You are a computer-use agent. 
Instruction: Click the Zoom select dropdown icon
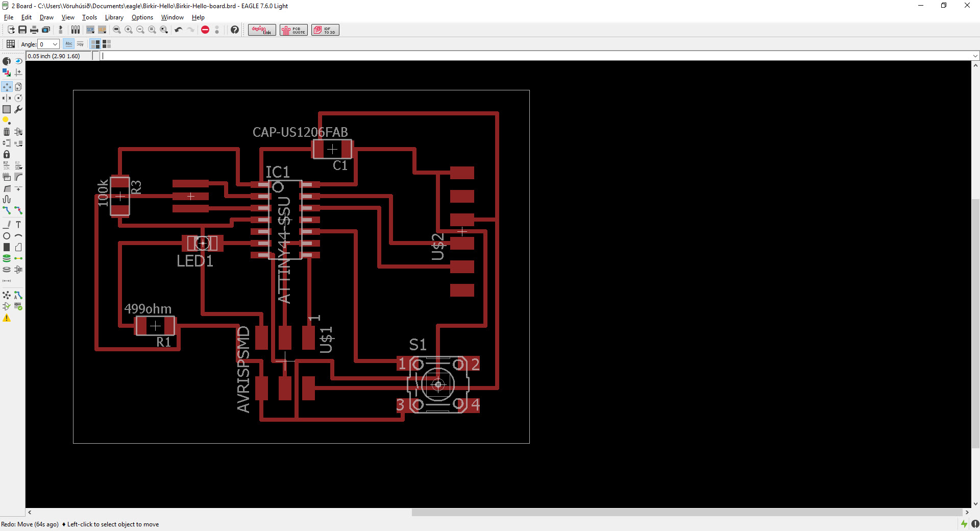(164, 30)
